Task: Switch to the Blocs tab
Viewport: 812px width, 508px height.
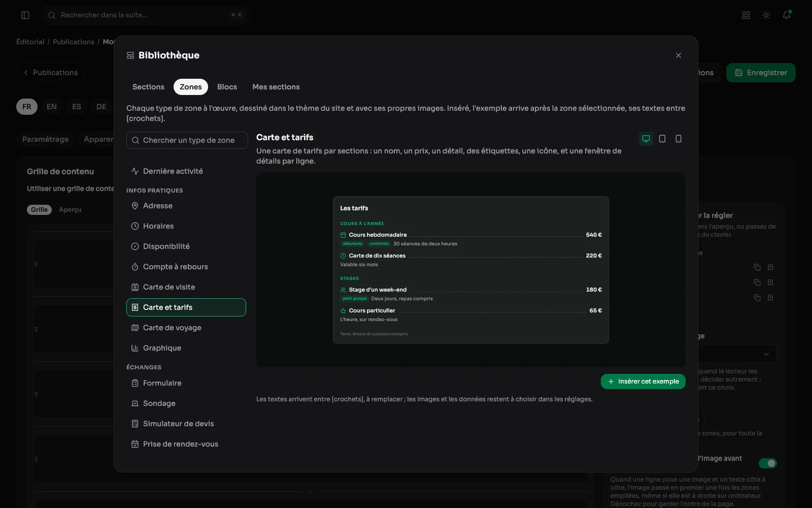Action: (x=227, y=87)
